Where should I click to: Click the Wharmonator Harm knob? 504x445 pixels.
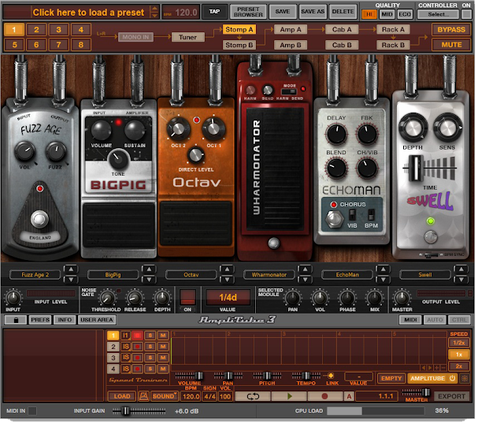point(250,90)
